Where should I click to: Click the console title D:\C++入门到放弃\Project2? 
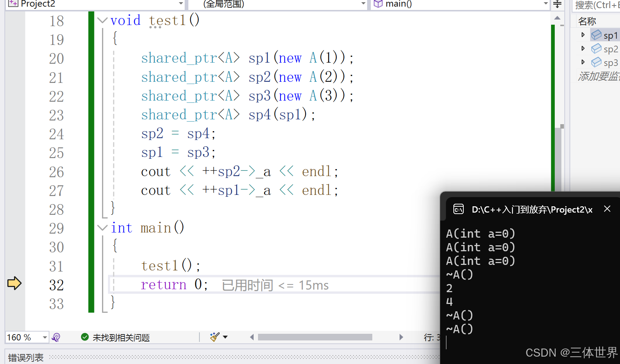coord(532,210)
